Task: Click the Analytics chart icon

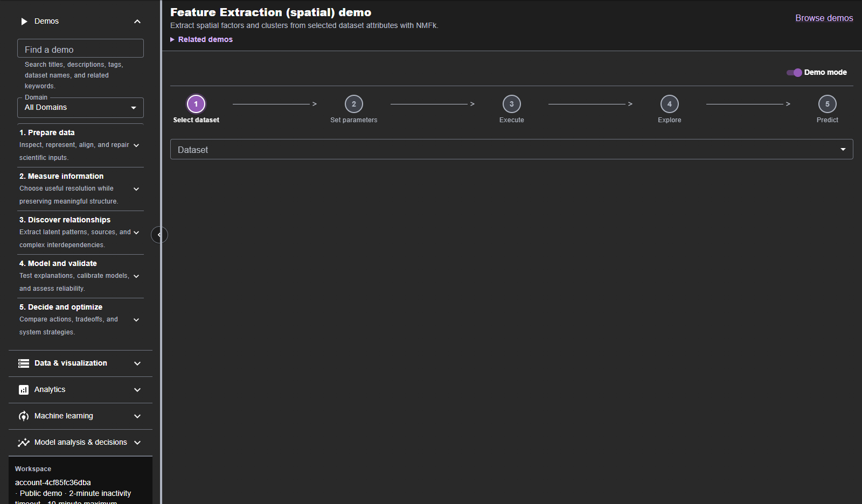Action: pyautogui.click(x=24, y=390)
